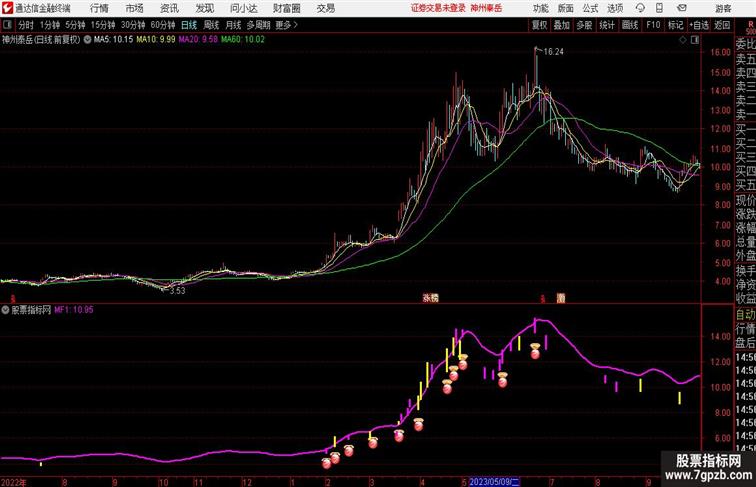Open the 公式 menu
Screen dimensions: 756x487
(590, 8)
